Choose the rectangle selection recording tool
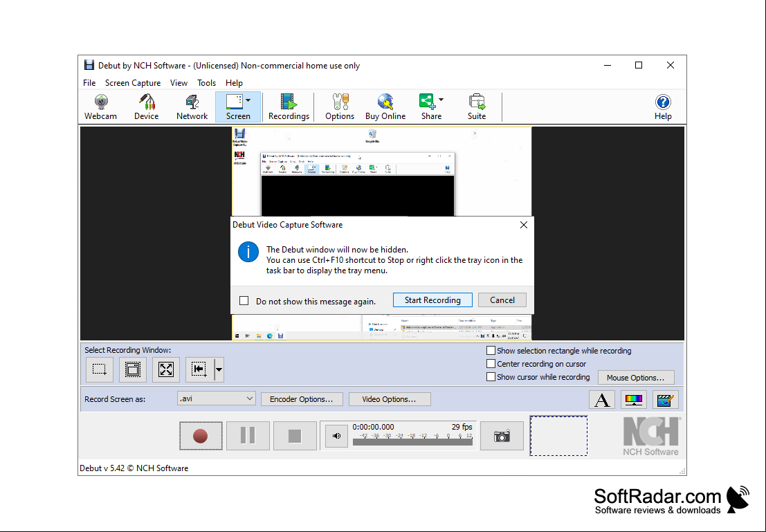Image resolution: width=766 pixels, height=532 pixels. coord(100,369)
